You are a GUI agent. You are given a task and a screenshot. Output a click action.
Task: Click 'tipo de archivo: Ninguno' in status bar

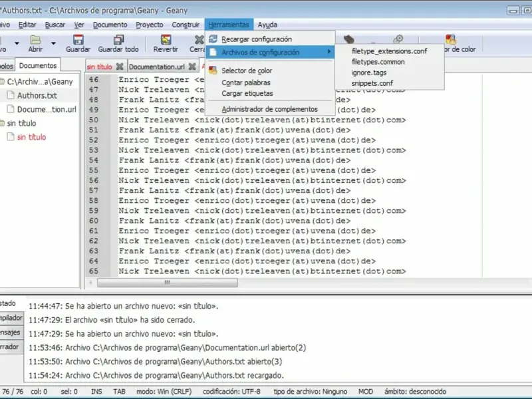click(311, 391)
